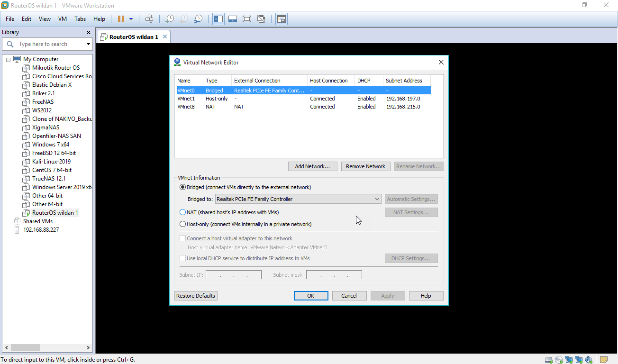Collapse the My Computer tree node
The height and width of the screenshot is (364, 618).
[8, 59]
